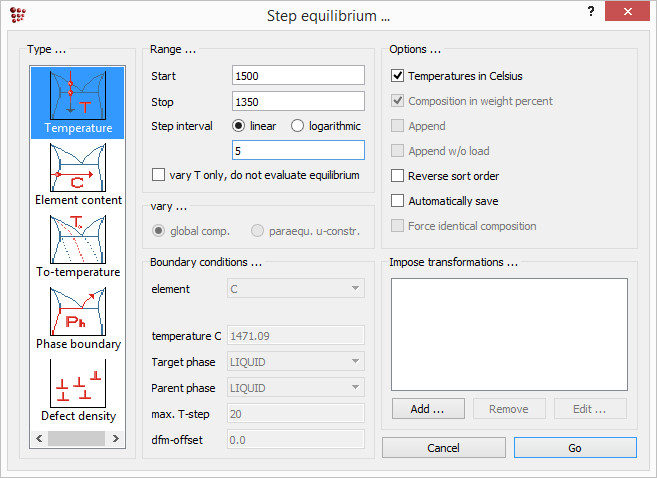Expand the Target phase dropdown

297,361
